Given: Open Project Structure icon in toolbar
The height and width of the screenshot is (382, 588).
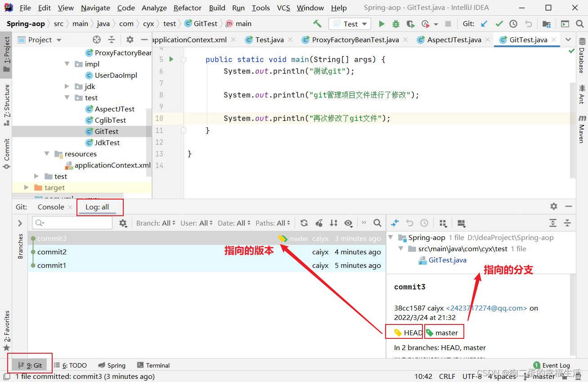Looking at the screenshot, I should (x=547, y=24).
